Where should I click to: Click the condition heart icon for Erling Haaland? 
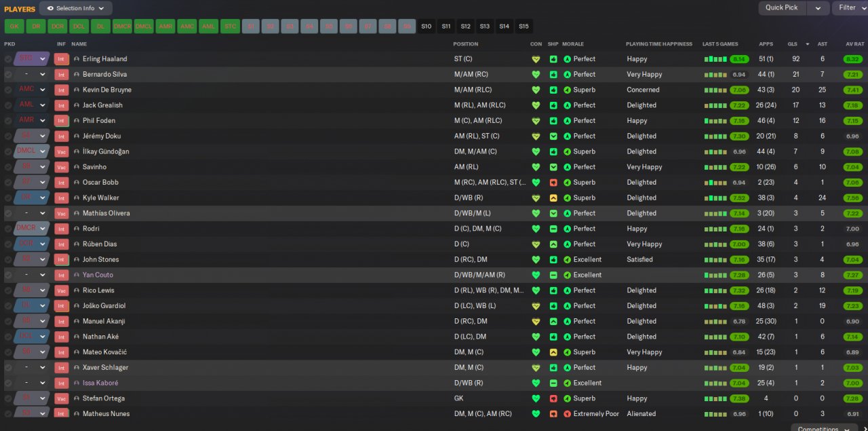point(536,59)
